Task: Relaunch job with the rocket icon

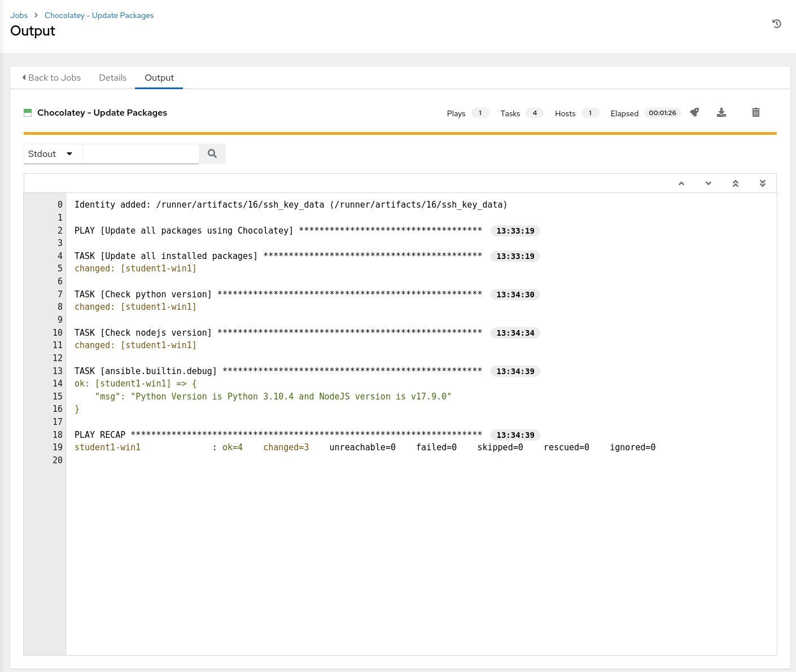Action: click(694, 112)
